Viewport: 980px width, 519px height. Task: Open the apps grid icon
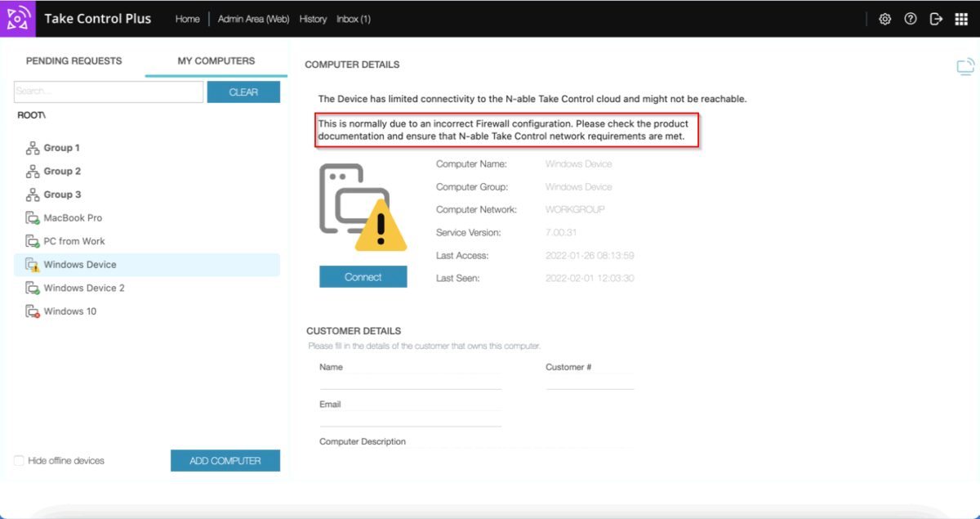tap(961, 19)
